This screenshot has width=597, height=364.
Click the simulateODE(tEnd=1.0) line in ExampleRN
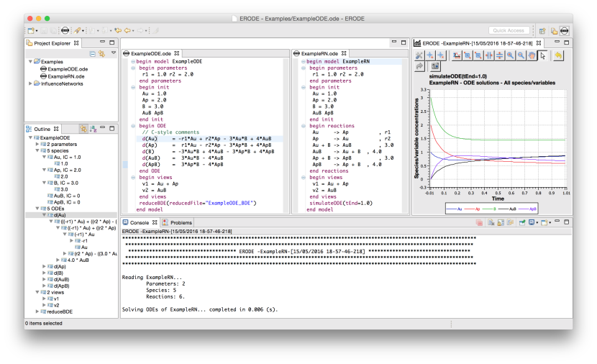coord(341,203)
